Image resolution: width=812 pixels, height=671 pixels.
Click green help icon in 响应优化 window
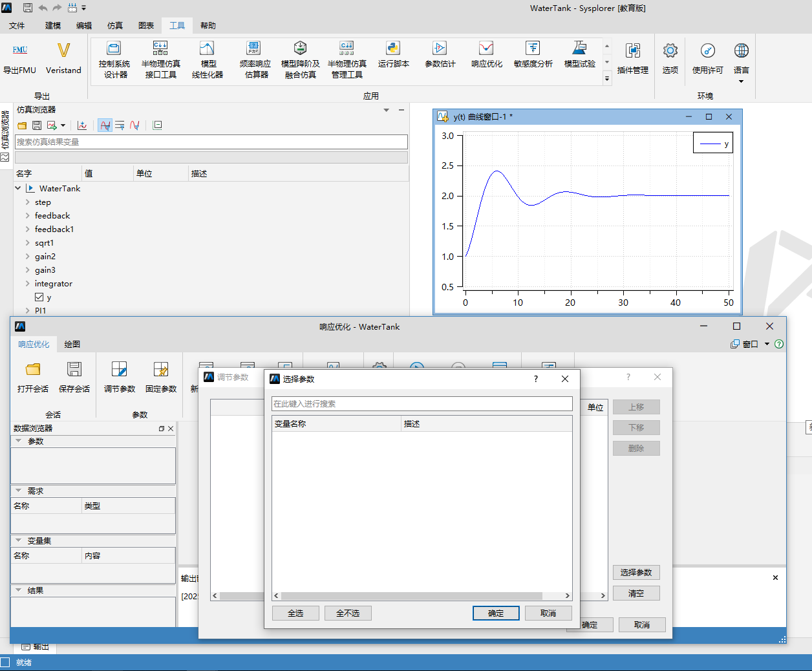(779, 344)
